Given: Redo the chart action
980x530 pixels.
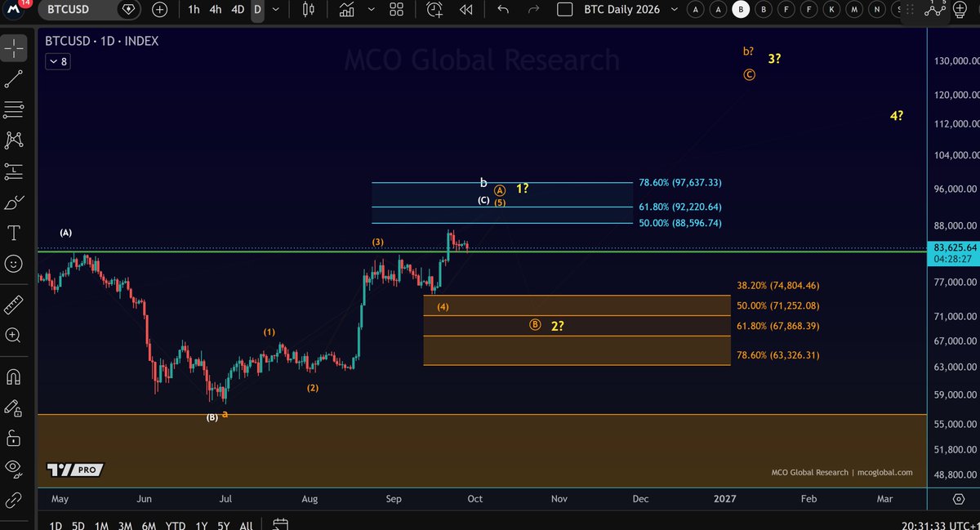Looking at the screenshot, I should click(534, 10).
